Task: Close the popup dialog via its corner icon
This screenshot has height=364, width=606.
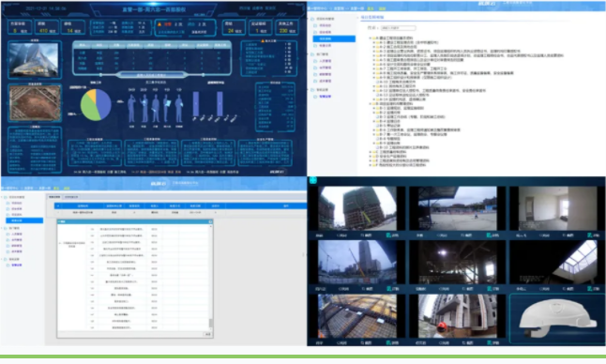Action: (210, 221)
